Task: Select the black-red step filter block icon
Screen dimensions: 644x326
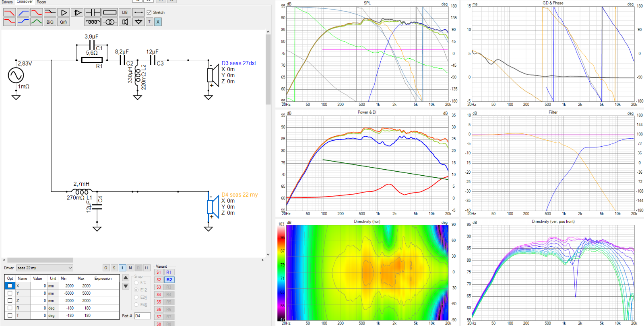Action: point(50,12)
